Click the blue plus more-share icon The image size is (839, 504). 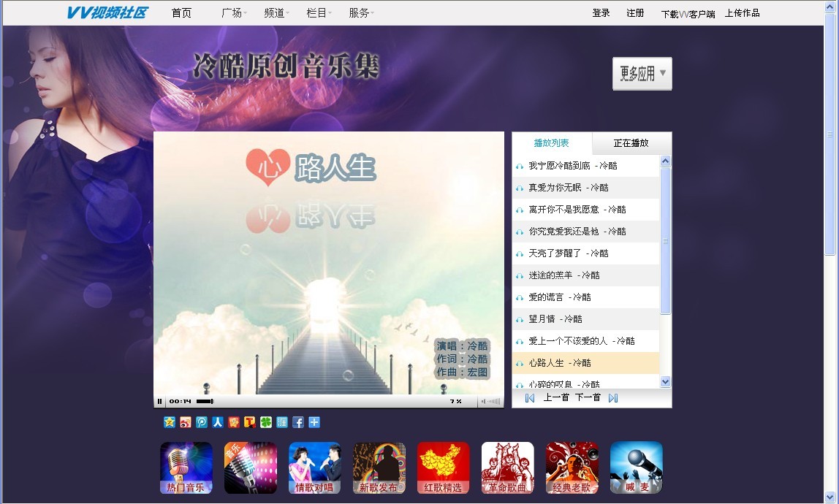tap(314, 422)
